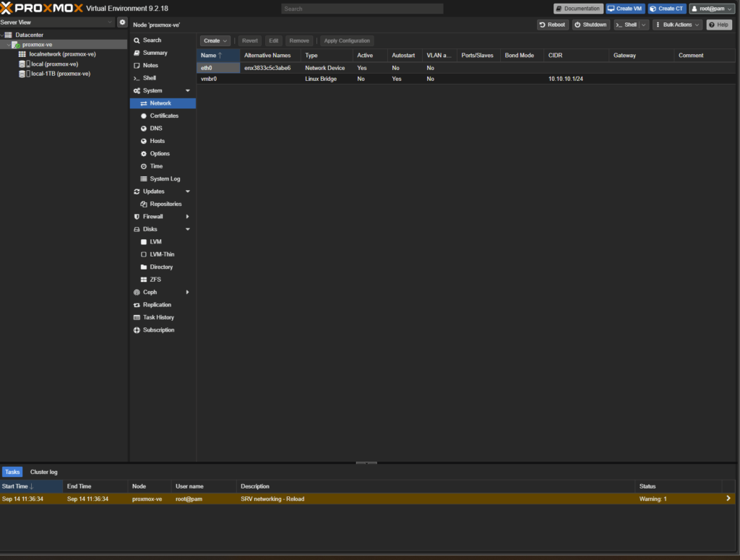This screenshot has height=560, width=740.
Task: Click Apply Configuration button
Action: [x=347, y=40]
